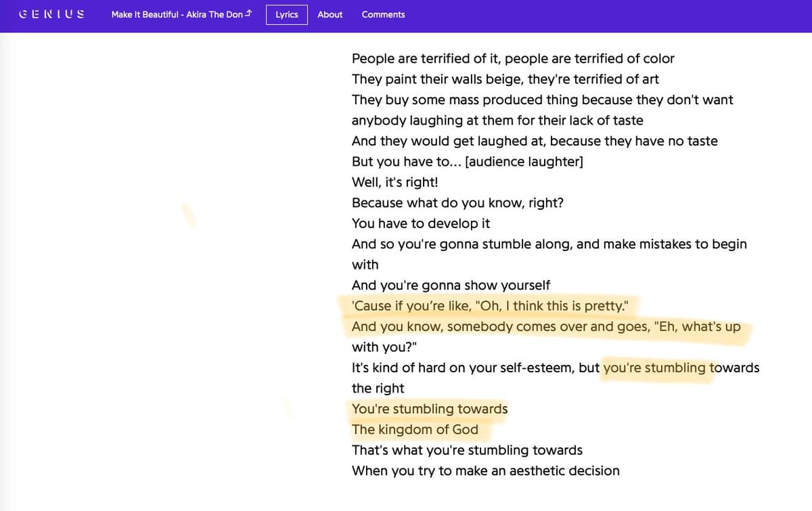Click the lyric "Well, it's right!"

pyautogui.click(x=395, y=183)
